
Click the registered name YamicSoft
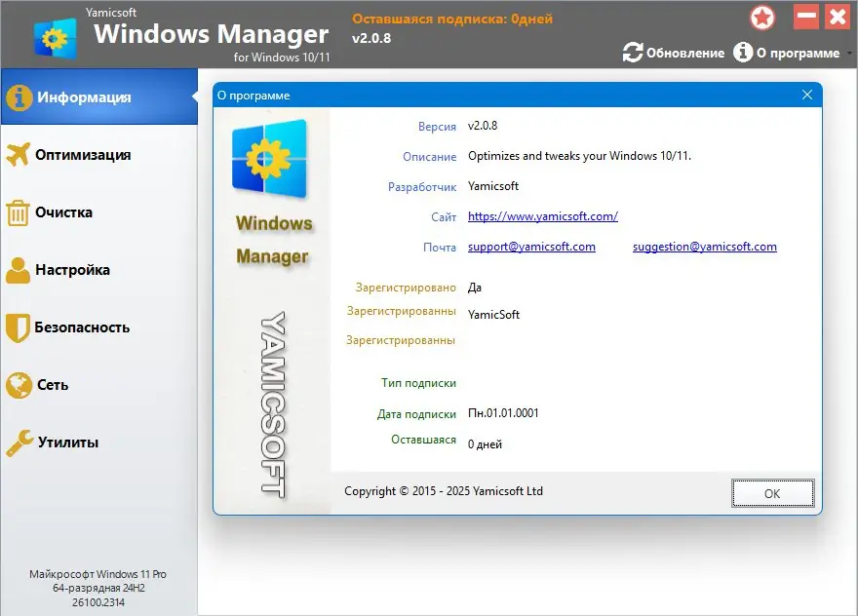pos(493,315)
